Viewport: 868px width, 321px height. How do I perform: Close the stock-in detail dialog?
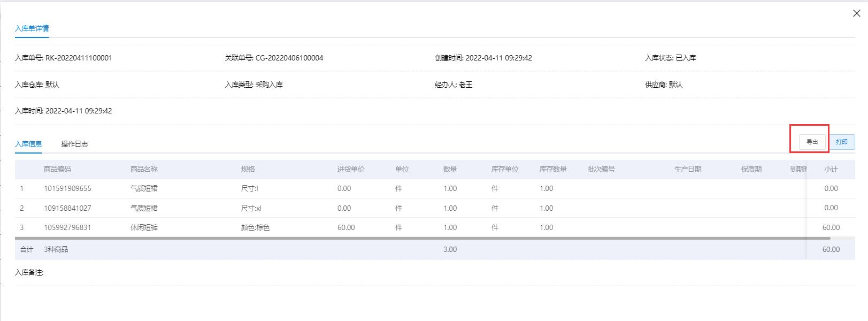tap(856, 13)
